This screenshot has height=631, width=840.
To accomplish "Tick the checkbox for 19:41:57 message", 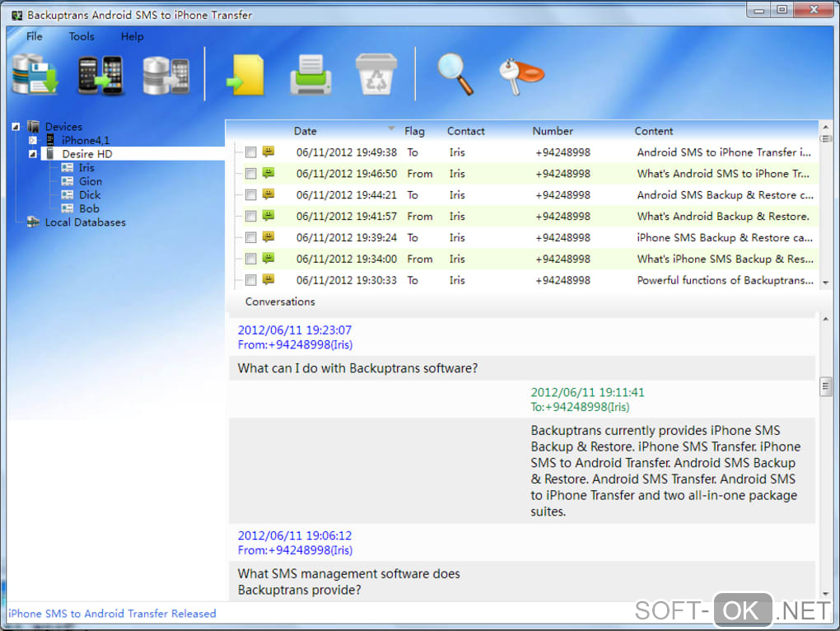I will pyautogui.click(x=251, y=217).
